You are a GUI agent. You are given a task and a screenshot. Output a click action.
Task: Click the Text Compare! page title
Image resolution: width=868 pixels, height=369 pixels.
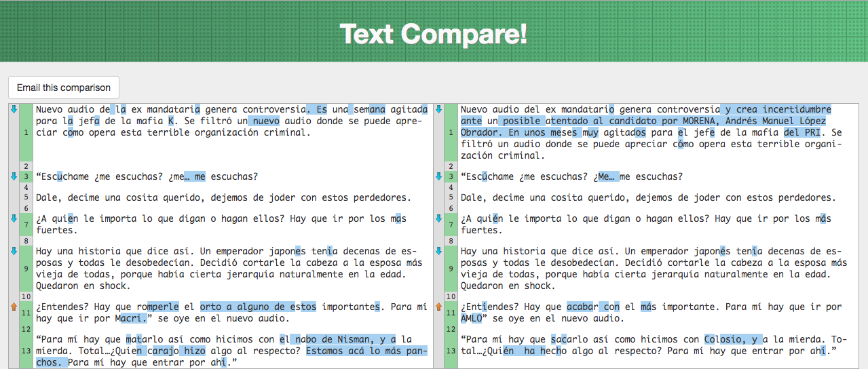click(x=433, y=34)
